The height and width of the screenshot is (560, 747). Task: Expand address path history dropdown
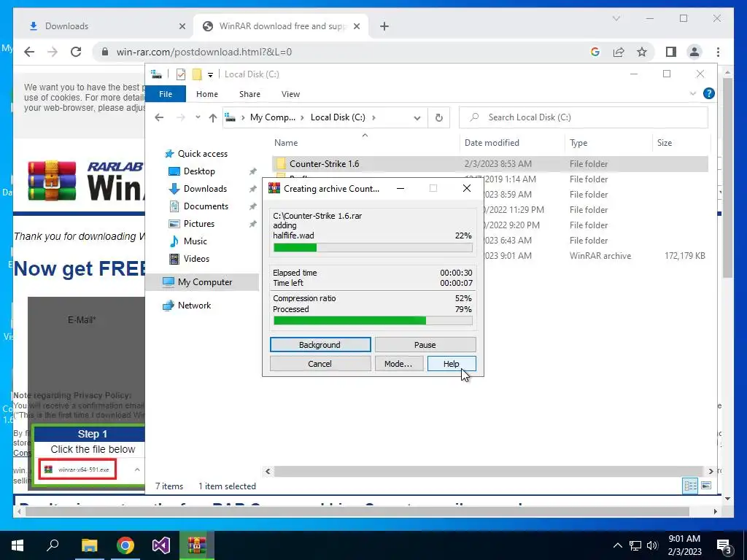point(417,117)
